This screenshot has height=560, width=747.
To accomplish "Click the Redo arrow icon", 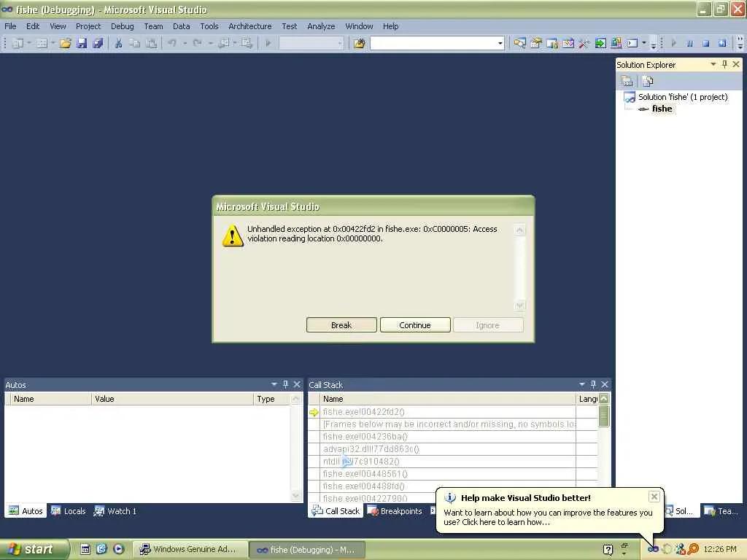I will [197, 43].
